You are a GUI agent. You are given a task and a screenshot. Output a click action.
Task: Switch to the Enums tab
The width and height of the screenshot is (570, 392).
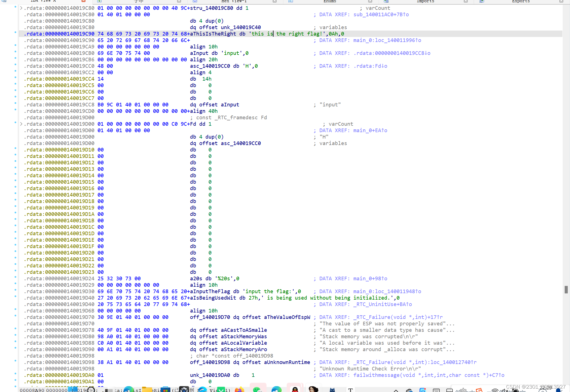[330, 1]
